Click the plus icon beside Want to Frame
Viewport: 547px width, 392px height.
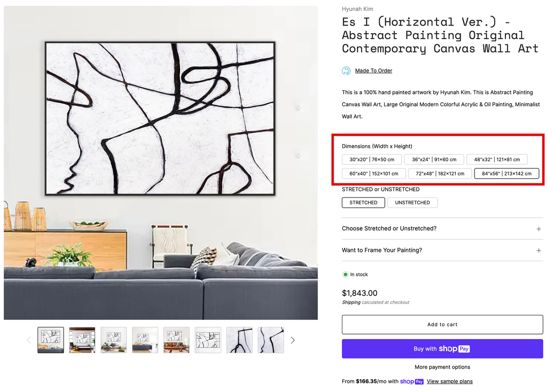click(538, 250)
